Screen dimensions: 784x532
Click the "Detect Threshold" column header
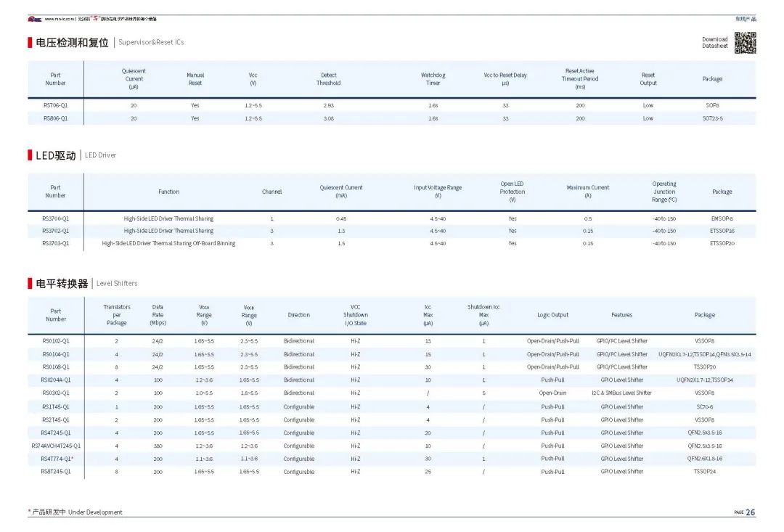(x=329, y=79)
